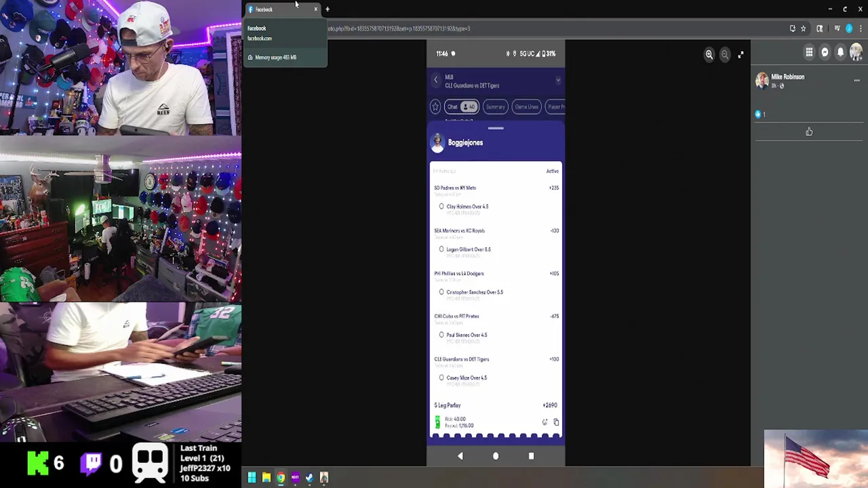View the like reaction count
Image resolution: width=868 pixels, height=488 pixels.
point(760,115)
